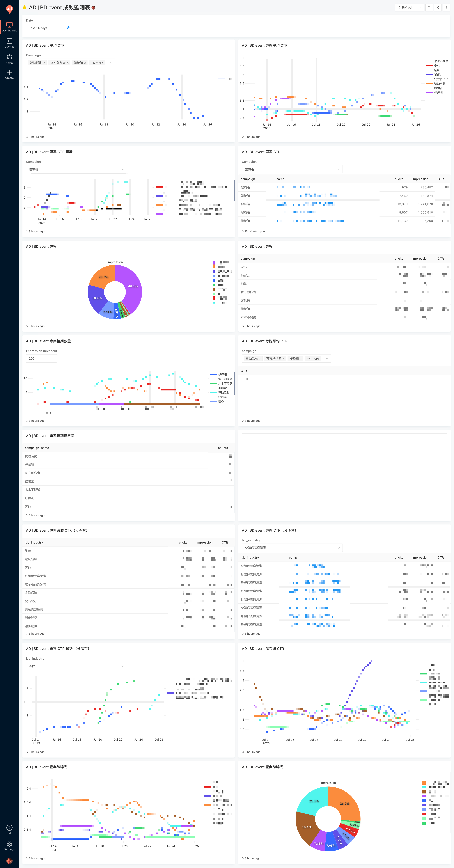
Task: Open the Alerts section in sidebar
Action: tap(9, 59)
